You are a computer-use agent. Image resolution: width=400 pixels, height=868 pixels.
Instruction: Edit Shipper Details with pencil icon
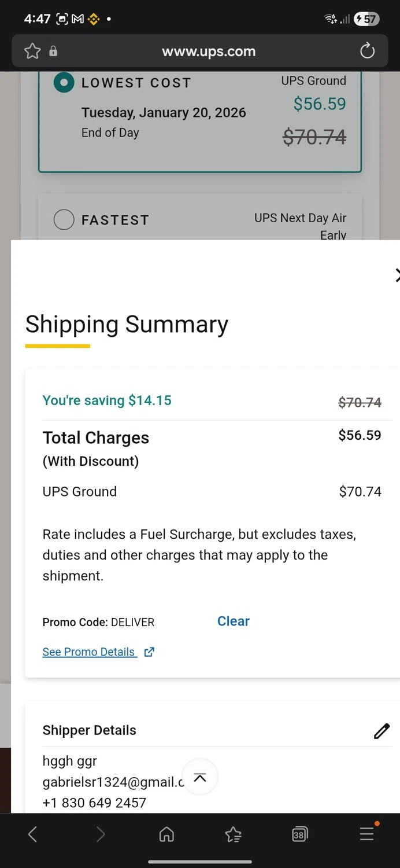[382, 731]
